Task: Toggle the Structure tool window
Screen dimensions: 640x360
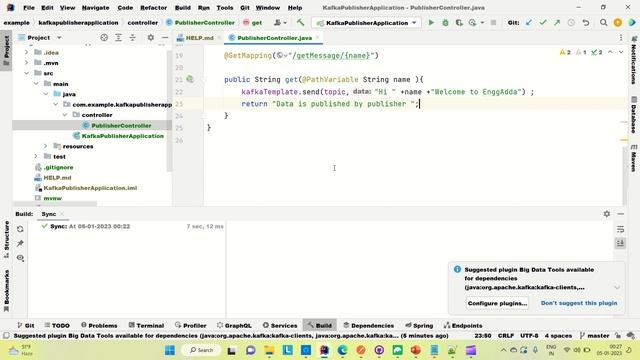Action: coord(6,240)
